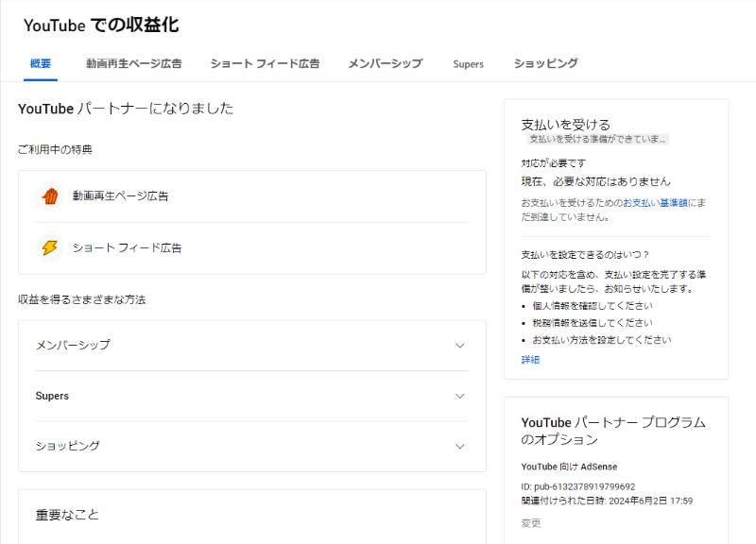Open the ショッピング tab
This screenshot has width=756, height=544.
click(x=546, y=63)
